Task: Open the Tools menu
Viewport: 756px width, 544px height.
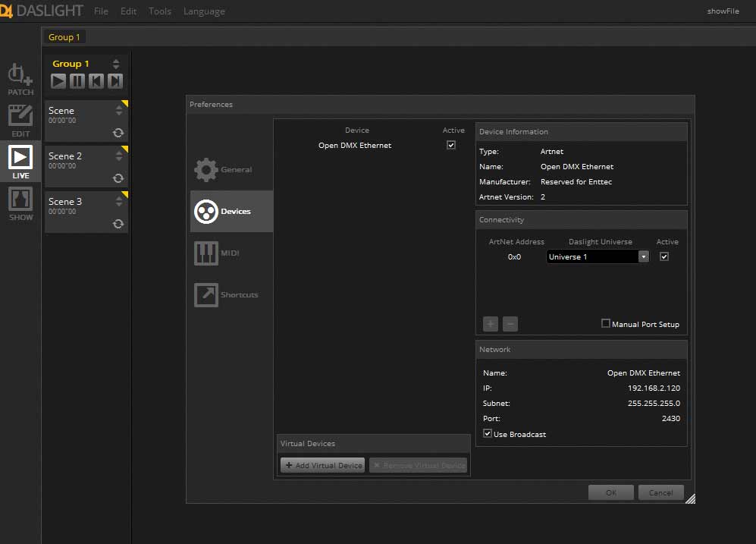Action: point(159,11)
